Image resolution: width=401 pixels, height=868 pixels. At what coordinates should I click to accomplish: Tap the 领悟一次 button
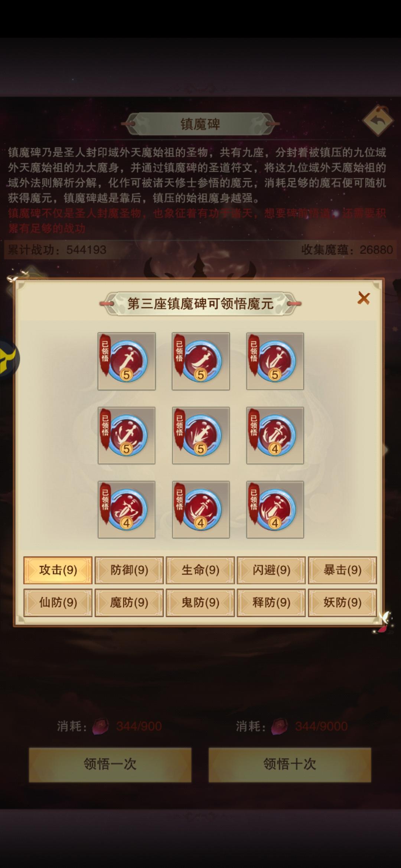(110, 765)
